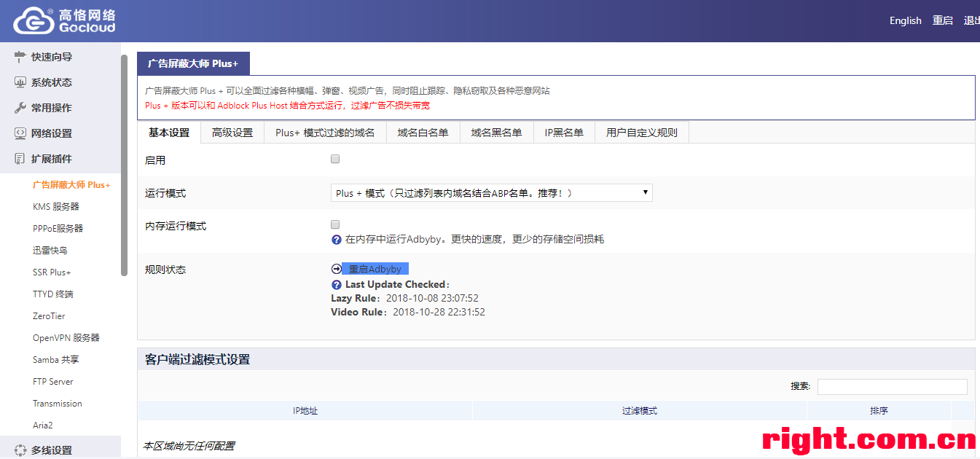The width and height of the screenshot is (980, 459).
Task: Open 迅雷快鸟 in sidebar
Action: pos(50,251)
